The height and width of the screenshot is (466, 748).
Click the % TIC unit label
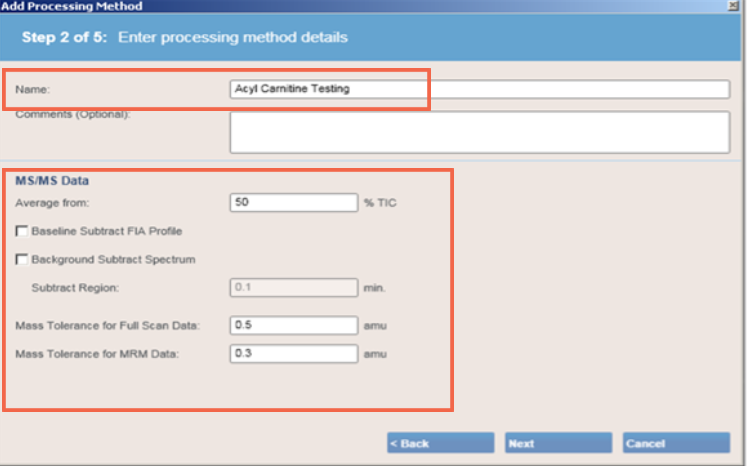[x=380, y=203]
